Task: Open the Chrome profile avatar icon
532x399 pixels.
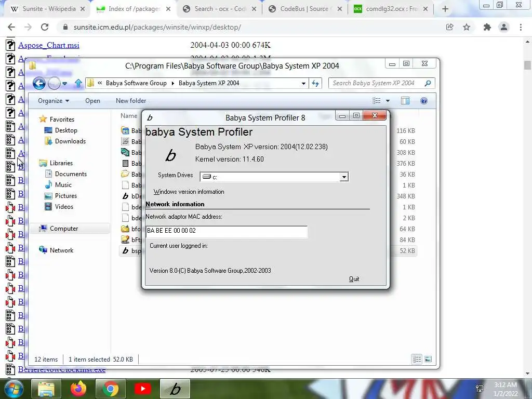Action: coord(504,27)
